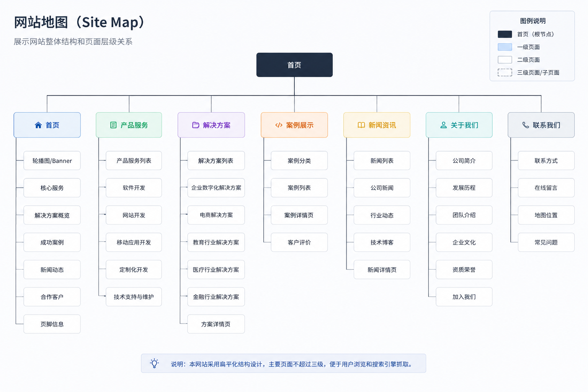Viewport: 588px width, 392px height.
Task: Select the 案例列表 node
Action: click(x=299, y=188)
